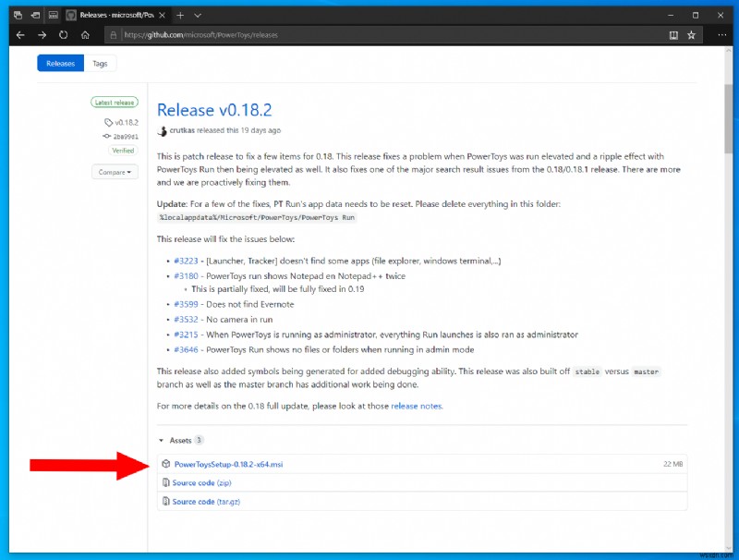Download Source code (zip)
Image resolution: width=739 pixels, height=560 pixels.
201,482
